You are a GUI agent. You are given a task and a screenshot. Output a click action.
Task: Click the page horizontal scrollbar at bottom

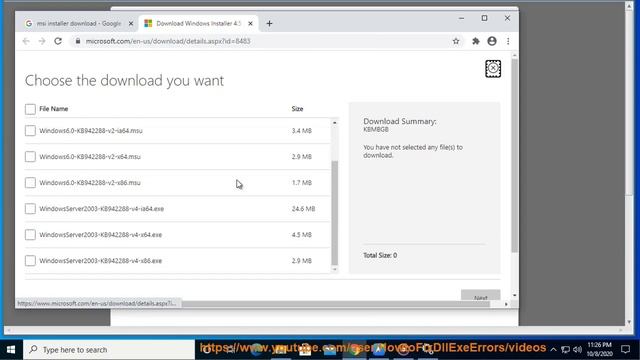[x=336, y=304]
